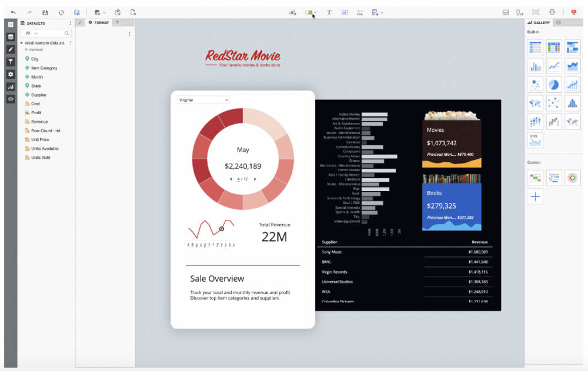Pick the Line Chart visualization in Gallery
Image resolution: width=588 pixels, height=371 pixels.
554,66
